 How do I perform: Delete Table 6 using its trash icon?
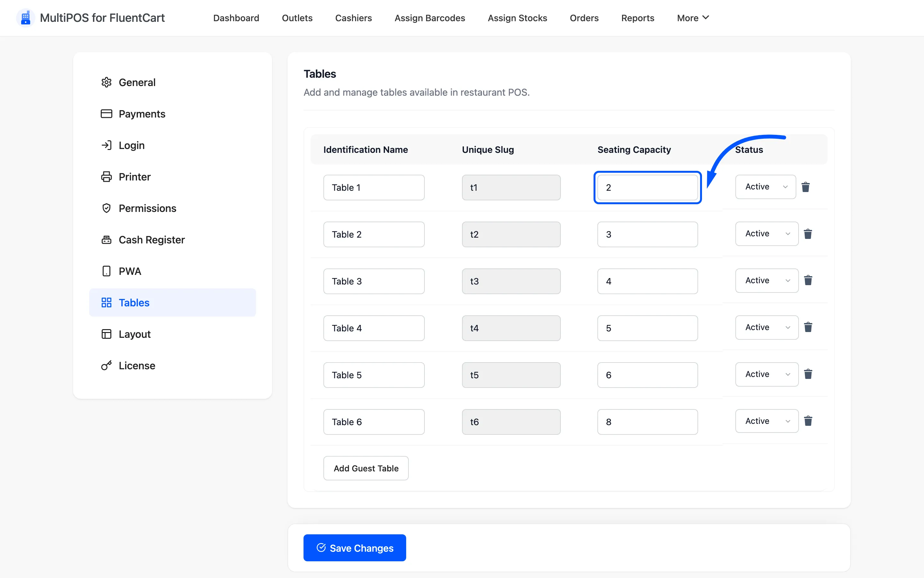(x=808, y=421)
